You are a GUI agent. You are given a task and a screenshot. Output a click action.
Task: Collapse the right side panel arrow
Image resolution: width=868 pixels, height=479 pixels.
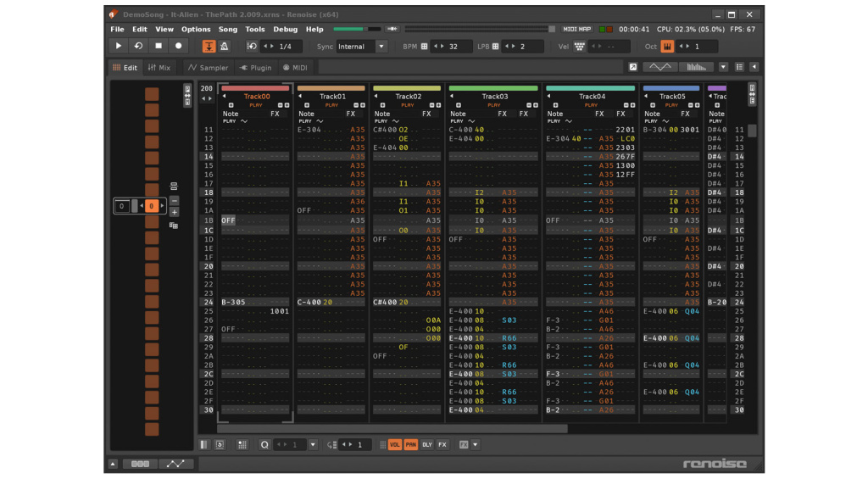click(754, 67)
